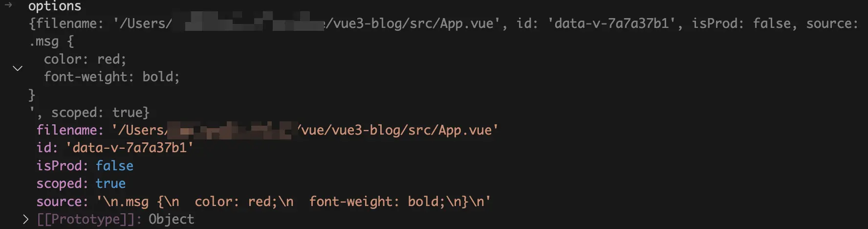Image resolution: width=868 pixels, height=229 pixels.
Task: Click the [[Prototype]] property label
Action: [x=85, y=219]
